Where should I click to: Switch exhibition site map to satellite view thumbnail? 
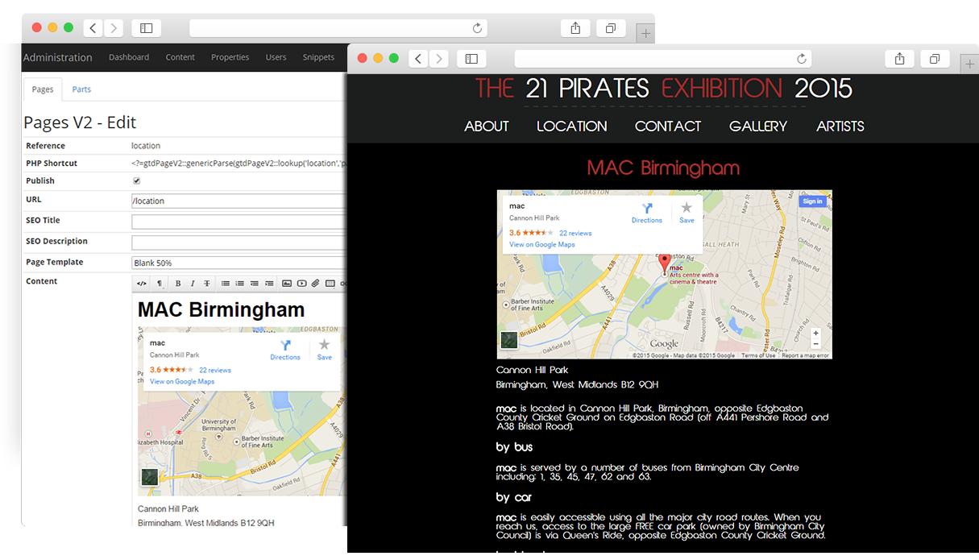(509, 339)
